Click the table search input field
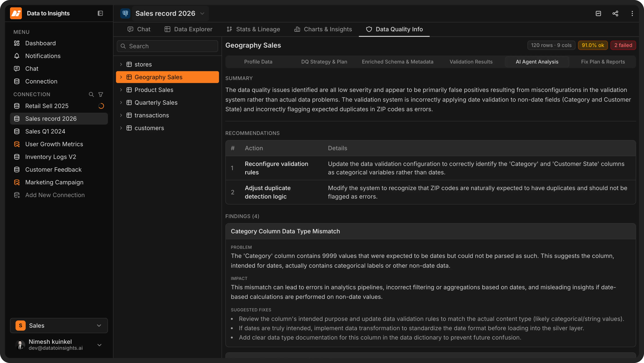 pos(168,46)
